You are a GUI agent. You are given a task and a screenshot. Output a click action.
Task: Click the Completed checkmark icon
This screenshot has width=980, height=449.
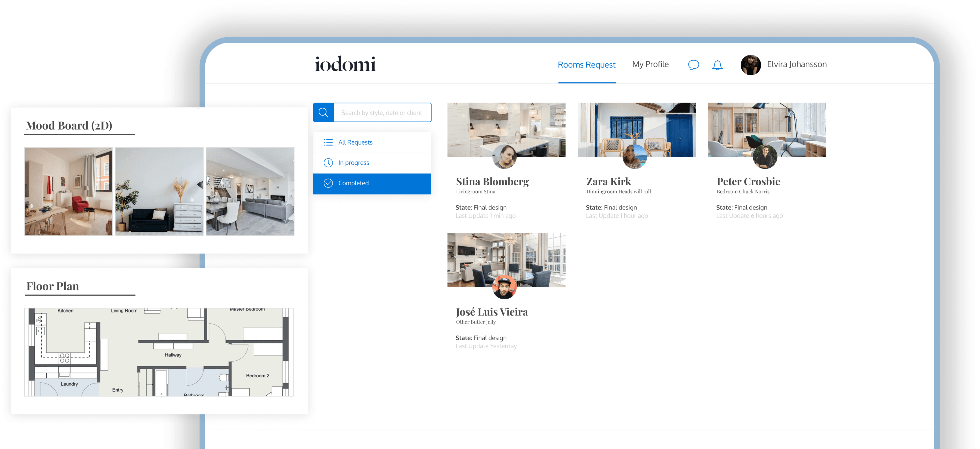click(328, 183)
